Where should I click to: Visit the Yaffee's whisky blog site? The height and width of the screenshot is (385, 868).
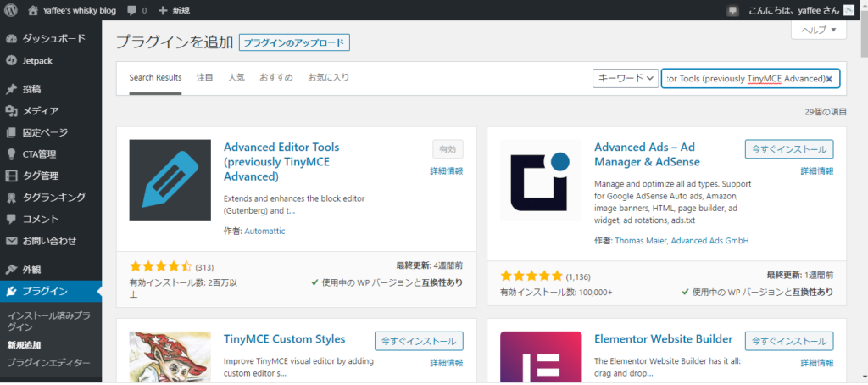coord(72,10)
